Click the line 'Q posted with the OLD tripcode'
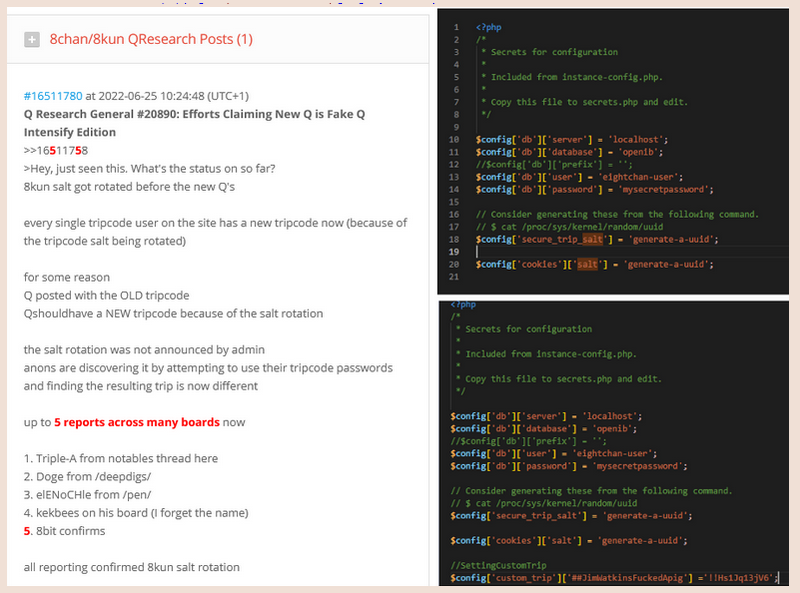This screenshot has width=800, height=593. [x=106, y=295]
